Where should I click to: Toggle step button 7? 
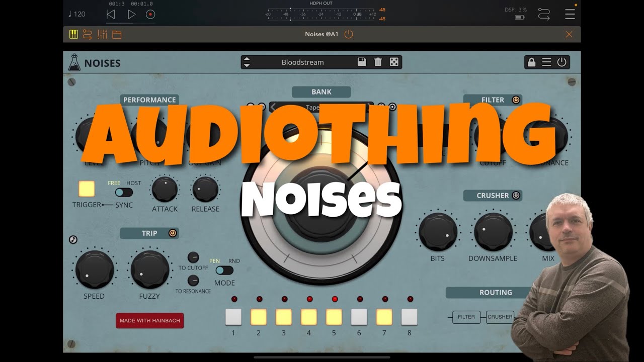[384, 317]
